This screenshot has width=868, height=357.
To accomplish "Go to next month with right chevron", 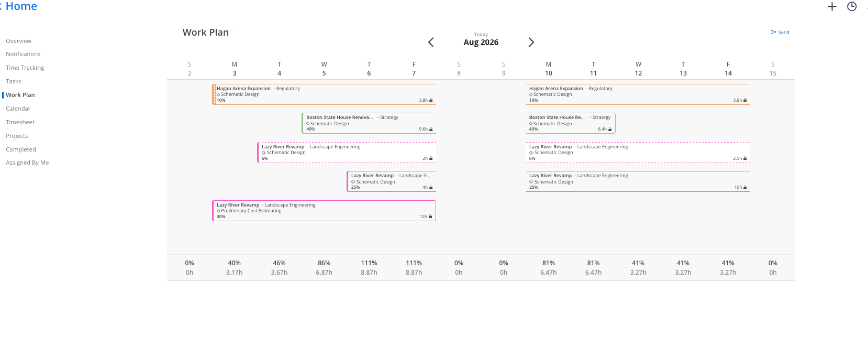I will [x=531, y=42].
